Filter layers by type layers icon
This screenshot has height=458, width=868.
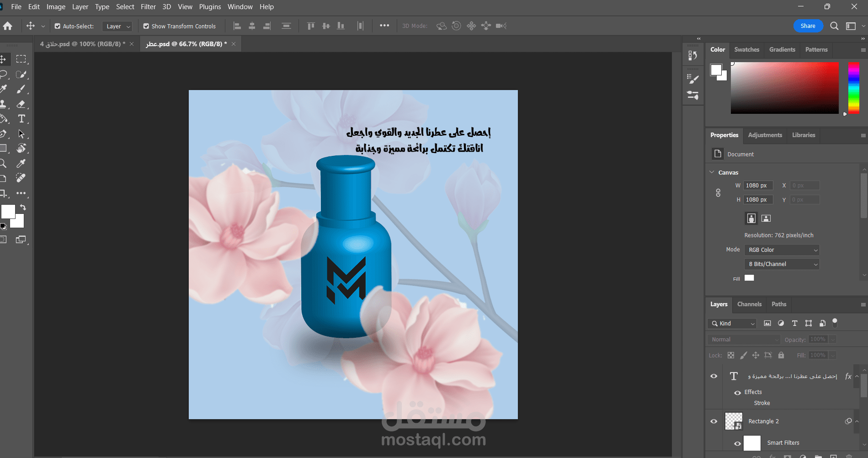coord(794,323)
